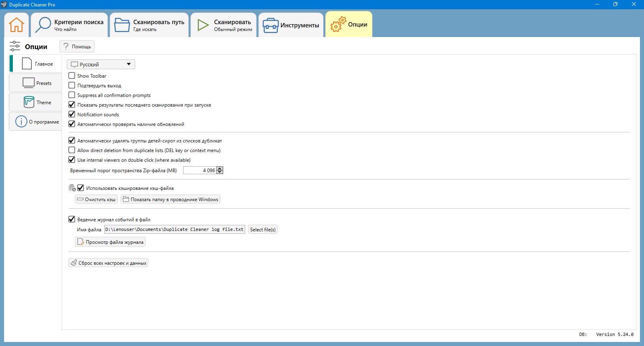The image size is (644, 346).
Task: Click the magnifier icon of Критерии поиска
Action: 43,25
